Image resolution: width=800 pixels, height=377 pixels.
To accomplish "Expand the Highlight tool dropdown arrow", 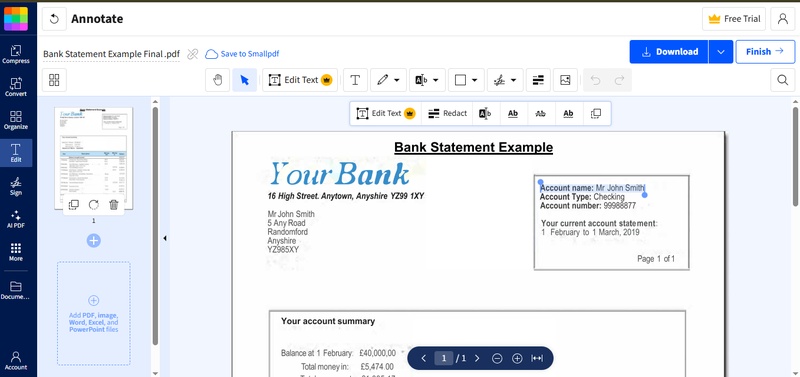I will pyautogui.click(x=436, y=80).
